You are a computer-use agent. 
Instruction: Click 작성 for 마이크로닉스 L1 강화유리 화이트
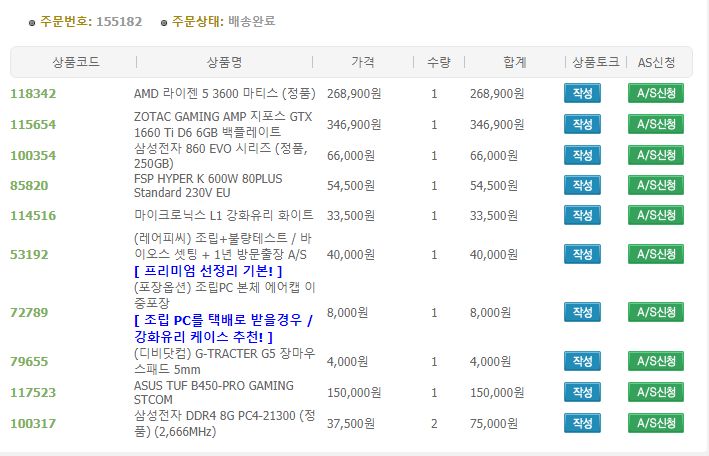(582, 215)
